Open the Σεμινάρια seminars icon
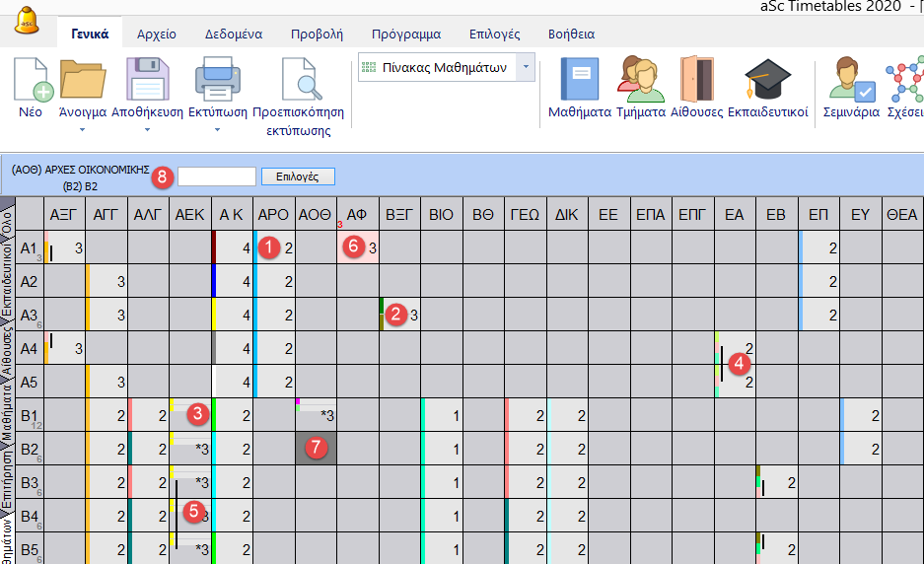The height and width of the screenshot is (564, 924). (851, 81)
